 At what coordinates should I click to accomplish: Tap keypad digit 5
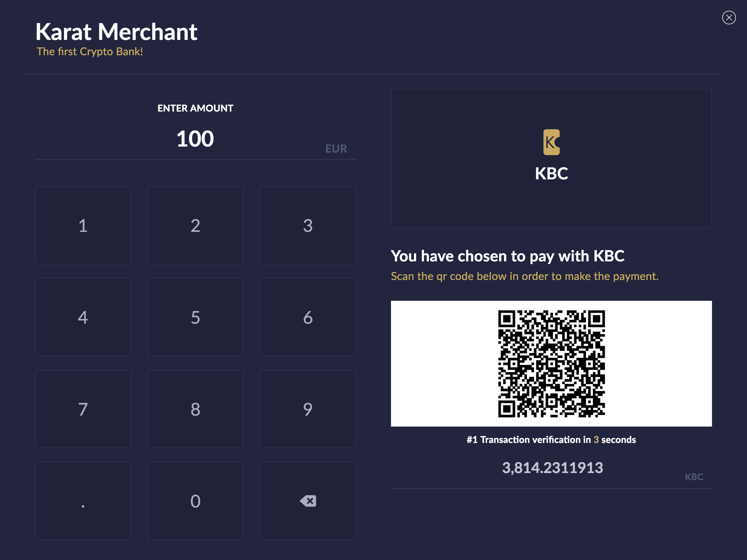click(x=195, y=317)
